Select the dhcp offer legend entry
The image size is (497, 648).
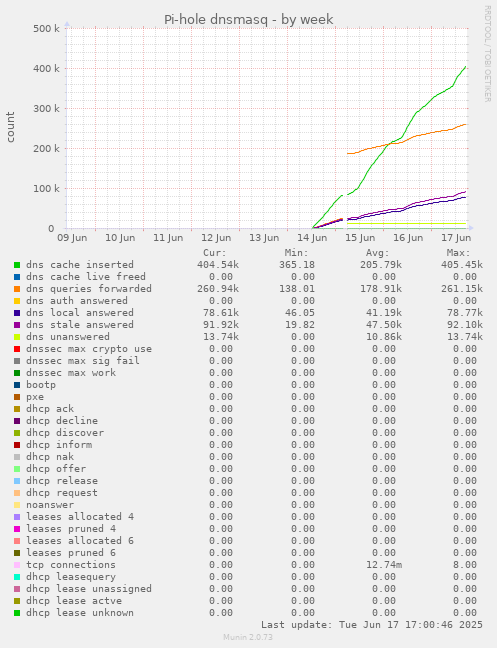point(56,469)
